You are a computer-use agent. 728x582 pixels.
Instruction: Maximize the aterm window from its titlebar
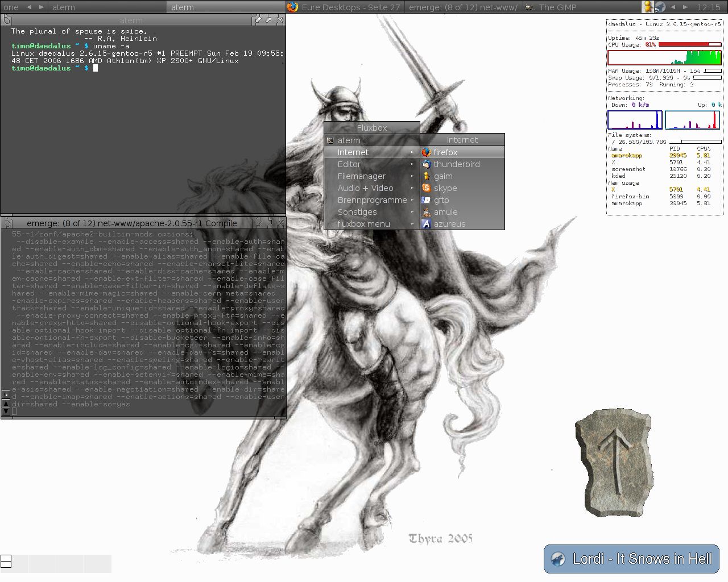coord(269,20)
